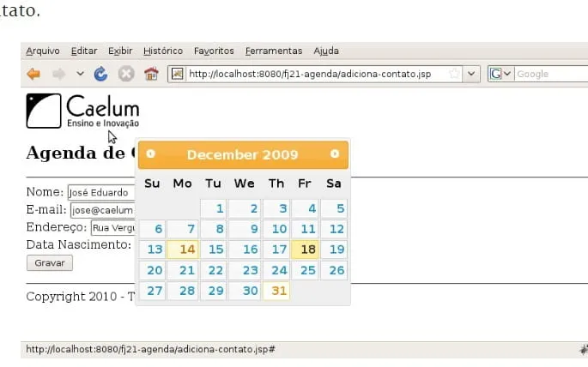Click the greyed forward arrow button
The width and height of the screenshot is (588, 367).
pyautogui.click(x=59, y=74)
